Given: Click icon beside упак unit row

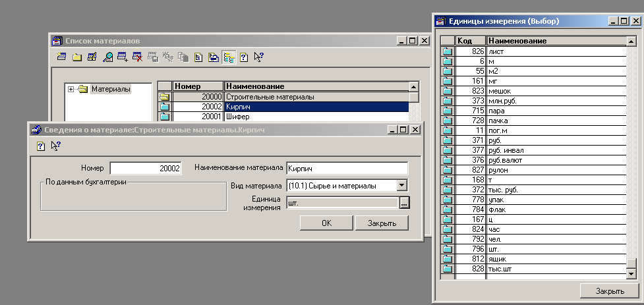Looking at the screenshot, I should coord(448,200).
